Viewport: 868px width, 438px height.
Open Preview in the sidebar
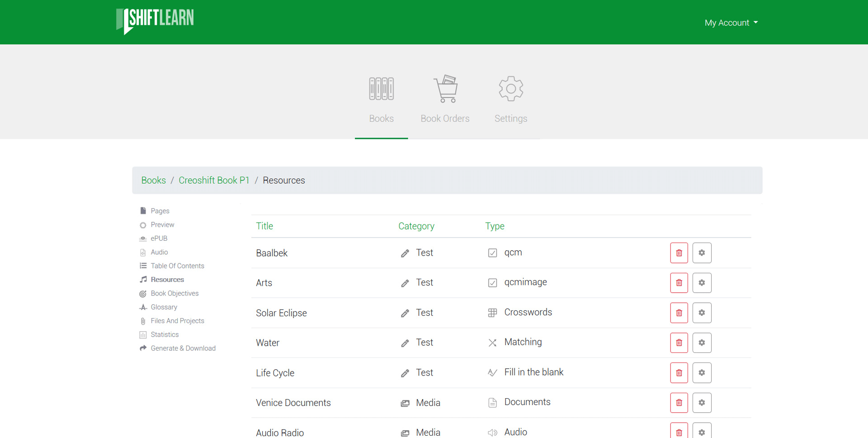(x=162, y=224)
